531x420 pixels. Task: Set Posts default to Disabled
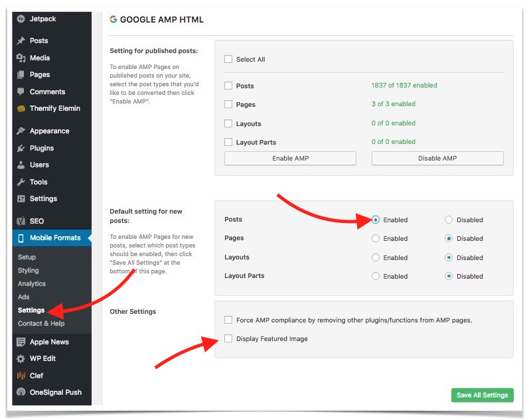point(449,220)
